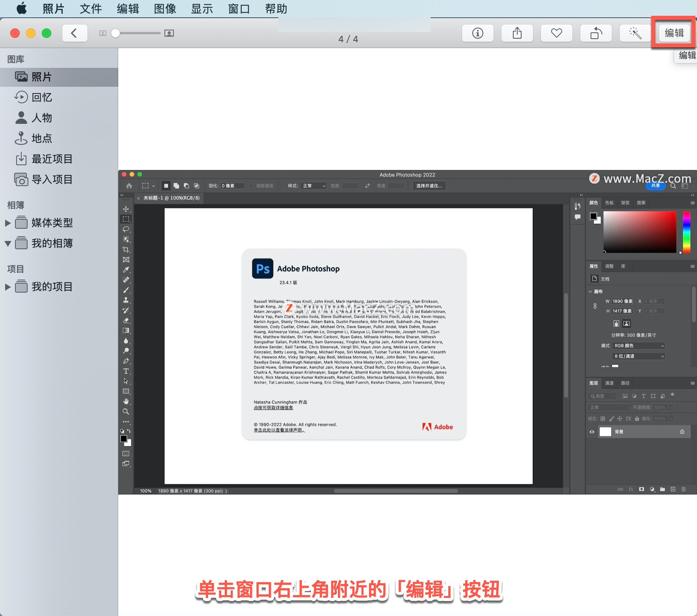Select the Zoom tool in Photoshop's left toolbar
The image size is (697, 616).
126,411
